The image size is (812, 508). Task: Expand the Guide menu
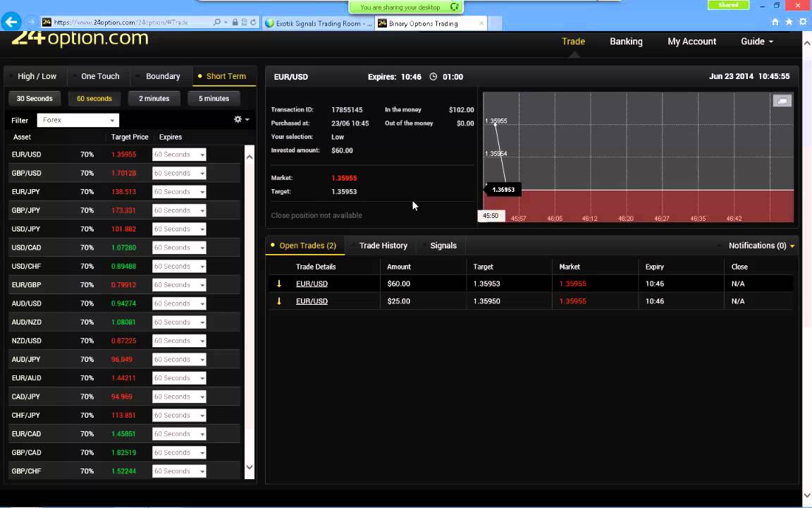click(757, 42)
